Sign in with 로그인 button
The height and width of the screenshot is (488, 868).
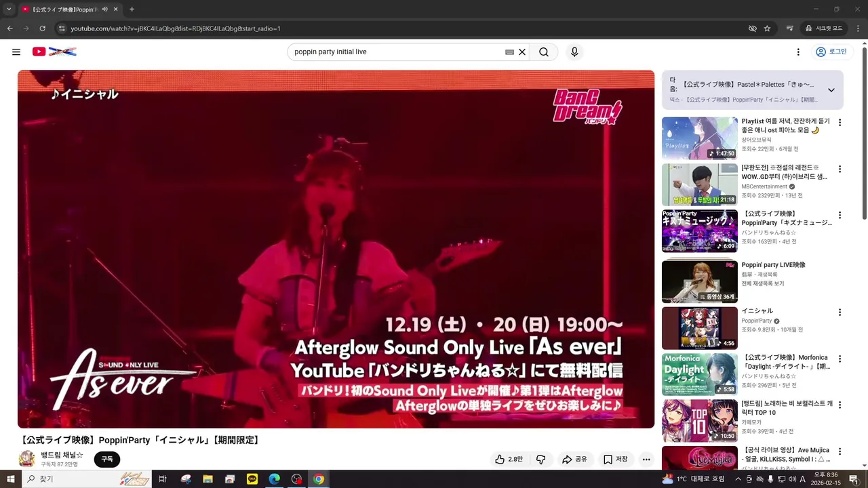(831, 52)
